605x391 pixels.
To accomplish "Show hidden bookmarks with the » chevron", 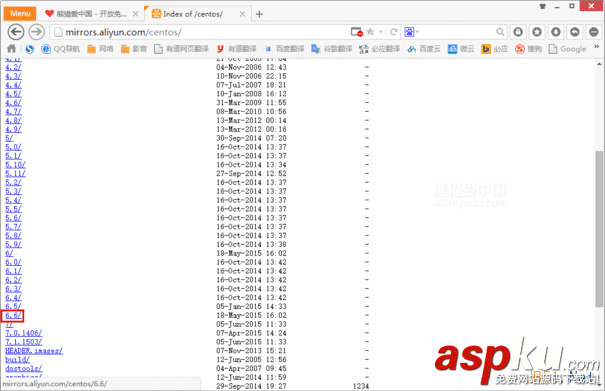I will tap(597, 47).
